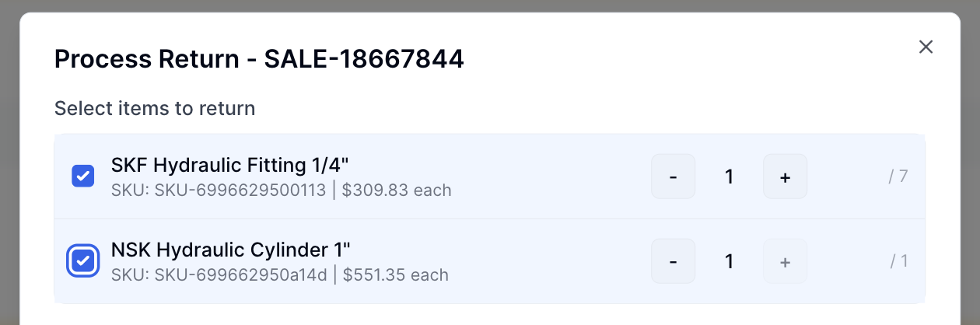Click the Process Return SALE-18667844 title
980x325 pixels.
pyautogui.click(x=258, y=58)
